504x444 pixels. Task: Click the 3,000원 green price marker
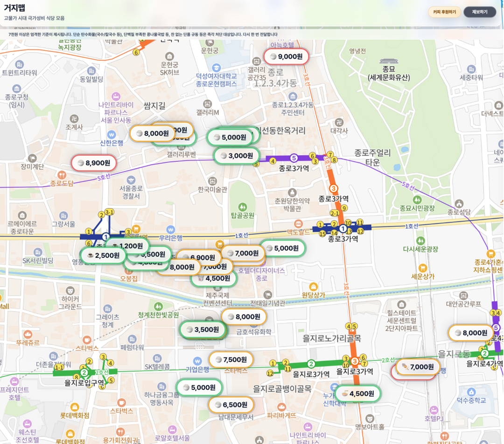pos(237,156)
